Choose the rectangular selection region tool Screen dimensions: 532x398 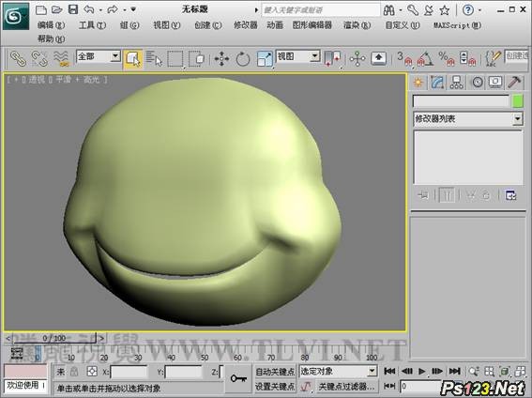[x=175, y=59]
